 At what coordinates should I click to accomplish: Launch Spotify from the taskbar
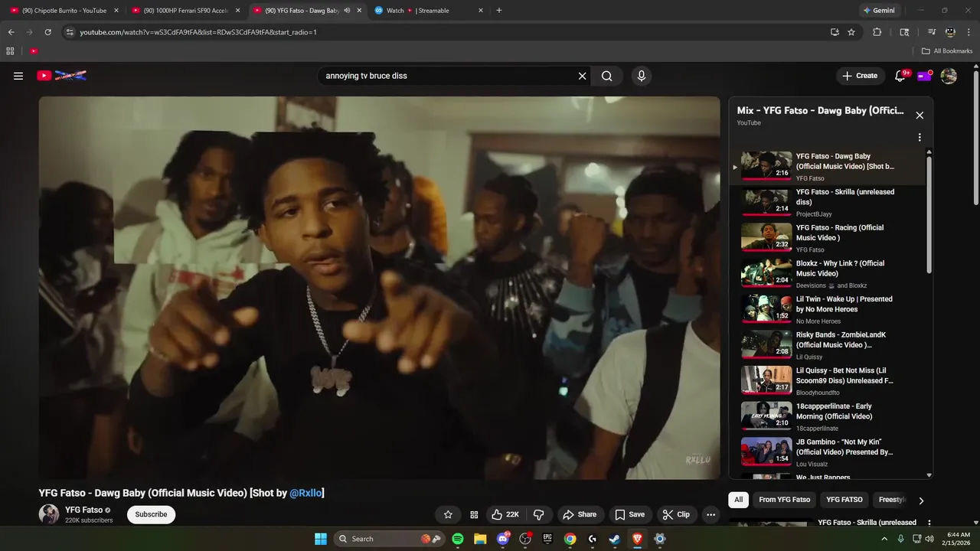(458, 539)
